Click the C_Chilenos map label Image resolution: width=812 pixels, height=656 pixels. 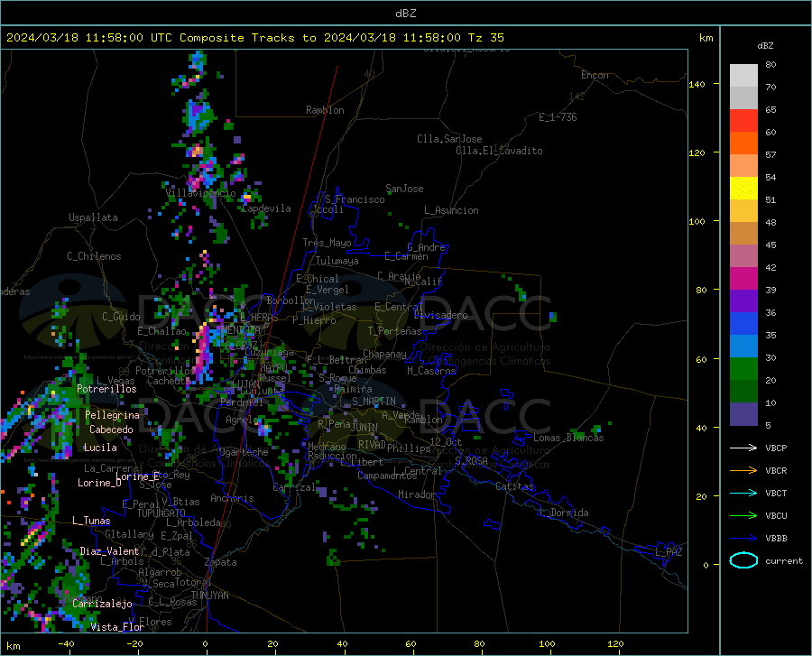[x=94, y=256]
